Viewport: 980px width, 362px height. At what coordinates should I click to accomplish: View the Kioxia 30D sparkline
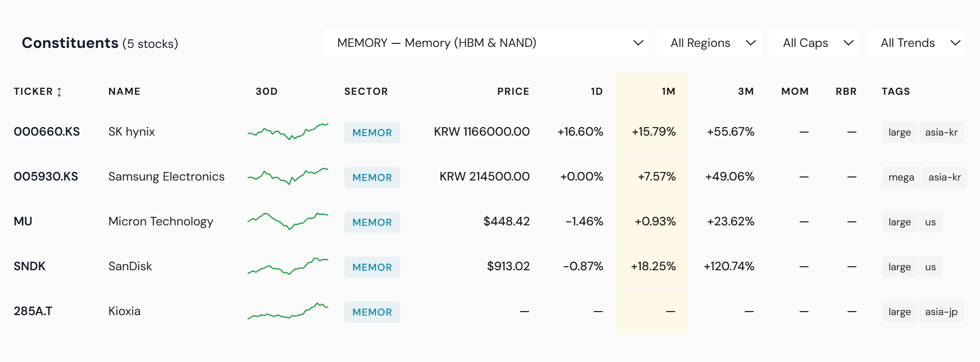tap(288, 311)
